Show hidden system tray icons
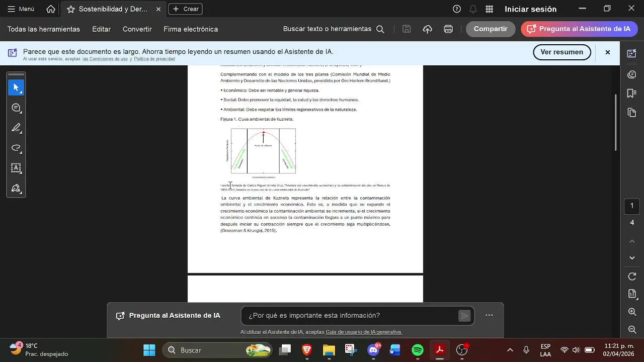644x362 pixels. [510, 350]
